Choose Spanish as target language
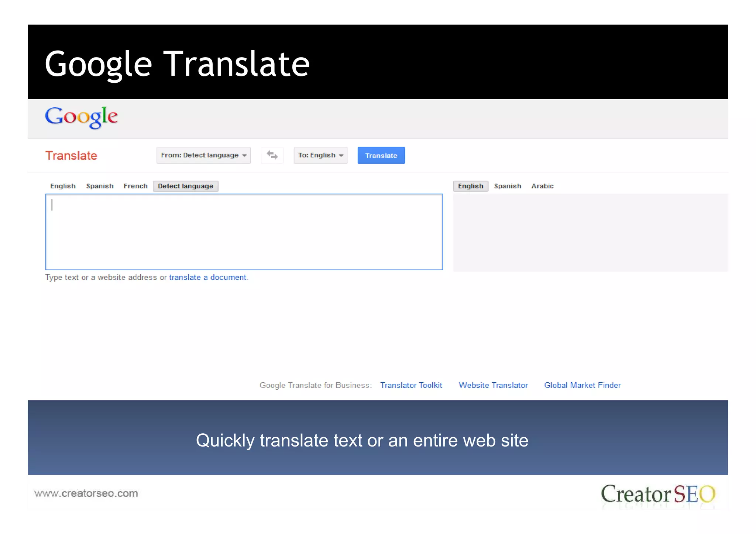This screenshot has width=756, height=534. pos(508,186)
